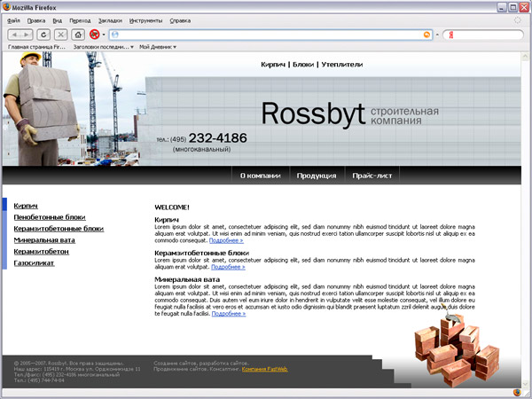532x399 pixels.
Task: Expand the Мой Дневник bookmark folder
Action: click(x=175, y=46)
